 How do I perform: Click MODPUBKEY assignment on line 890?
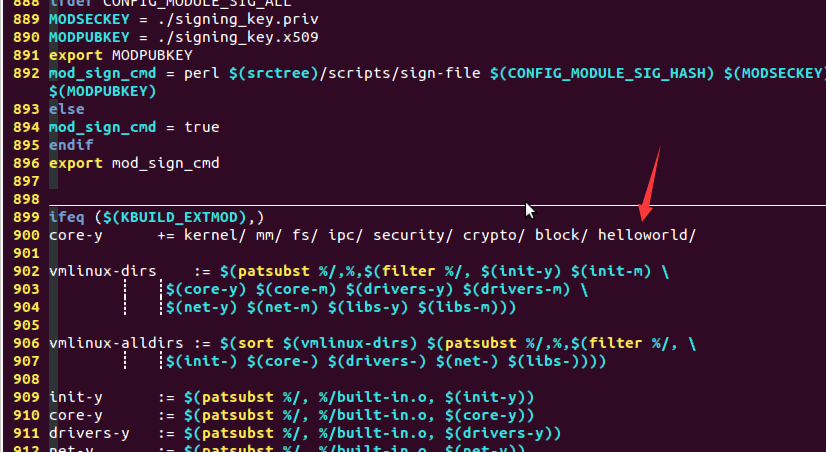click(89, 37)
